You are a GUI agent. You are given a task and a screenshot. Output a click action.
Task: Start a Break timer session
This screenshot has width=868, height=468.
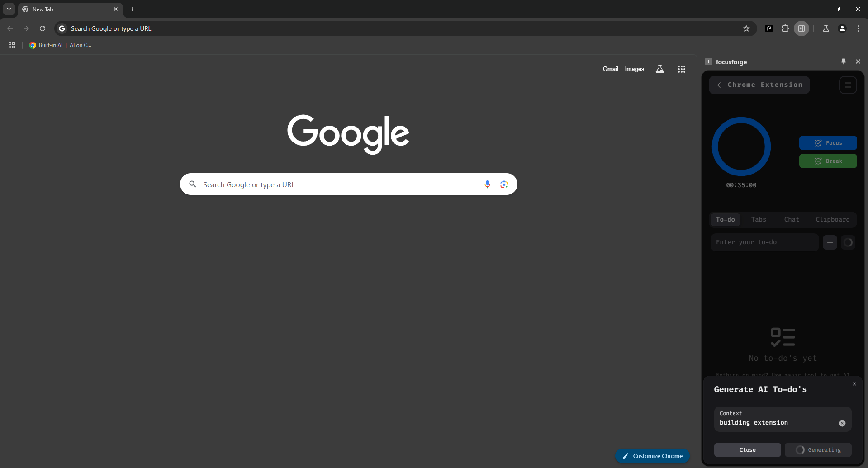(x=828, y=161)
